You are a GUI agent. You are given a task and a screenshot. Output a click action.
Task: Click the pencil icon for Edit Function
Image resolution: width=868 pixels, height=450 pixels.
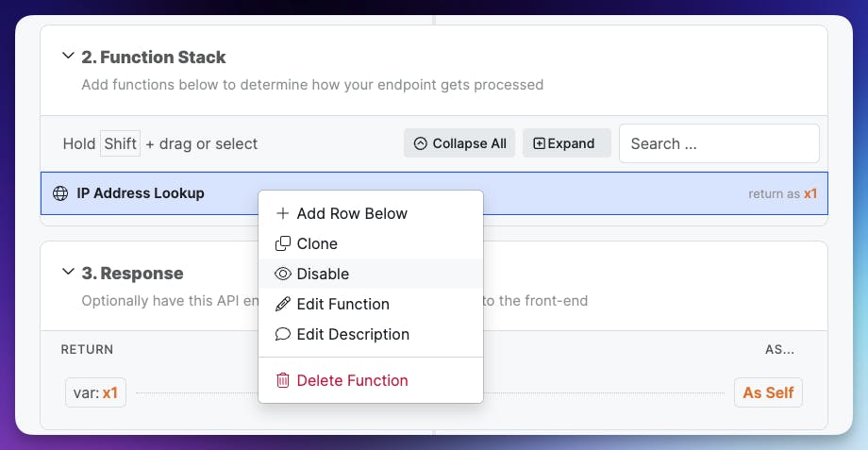point(282,304)
